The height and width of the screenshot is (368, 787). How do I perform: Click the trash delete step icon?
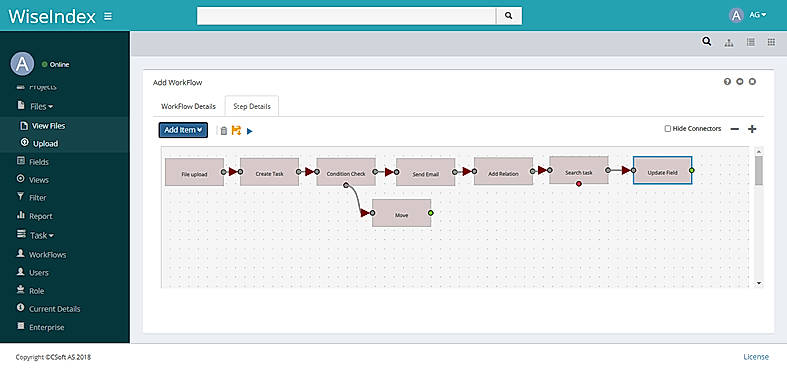[224, 131]
